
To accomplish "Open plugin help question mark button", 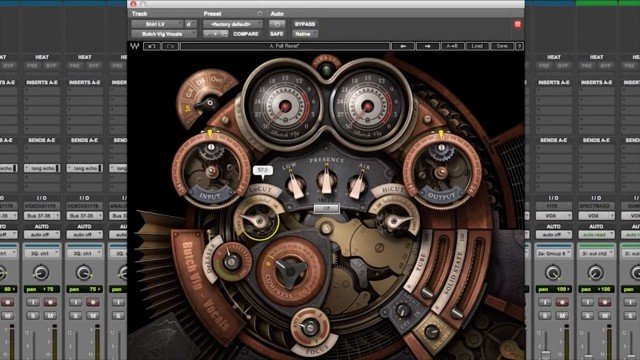I will pos(519,46).
